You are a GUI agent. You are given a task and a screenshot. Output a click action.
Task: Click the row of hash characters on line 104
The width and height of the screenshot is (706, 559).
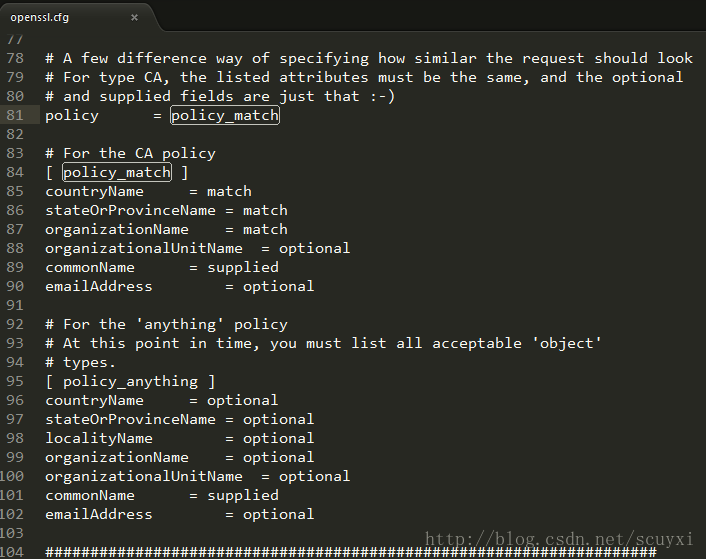350,552
